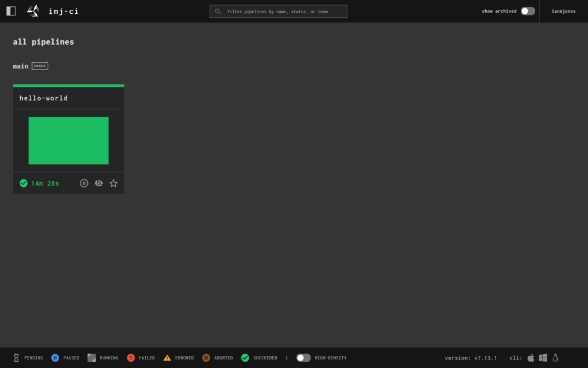Click the PAUSED legend label

71,358
